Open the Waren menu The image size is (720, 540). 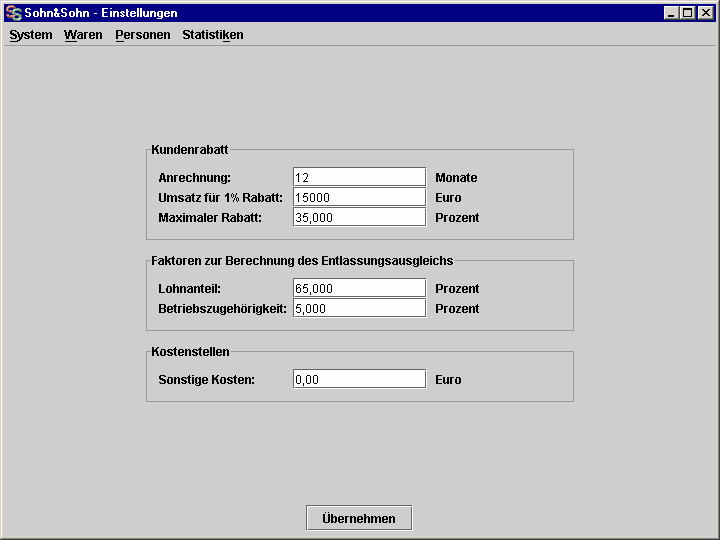[x=83, y=35]
